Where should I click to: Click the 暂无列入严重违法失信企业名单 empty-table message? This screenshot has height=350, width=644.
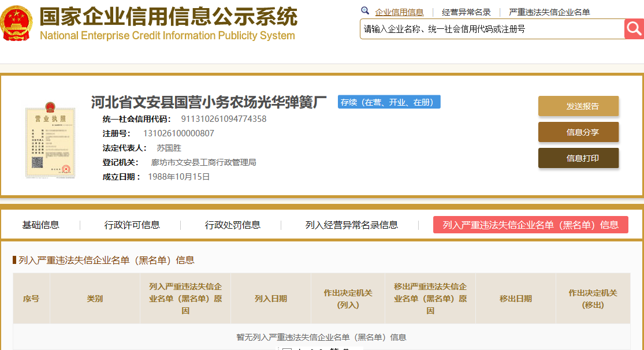point(321,337)
